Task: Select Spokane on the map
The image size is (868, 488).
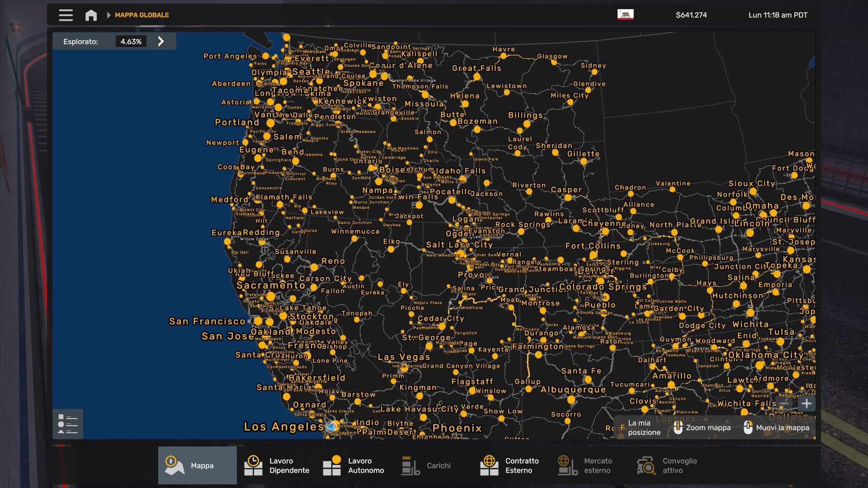Action: 363,83
